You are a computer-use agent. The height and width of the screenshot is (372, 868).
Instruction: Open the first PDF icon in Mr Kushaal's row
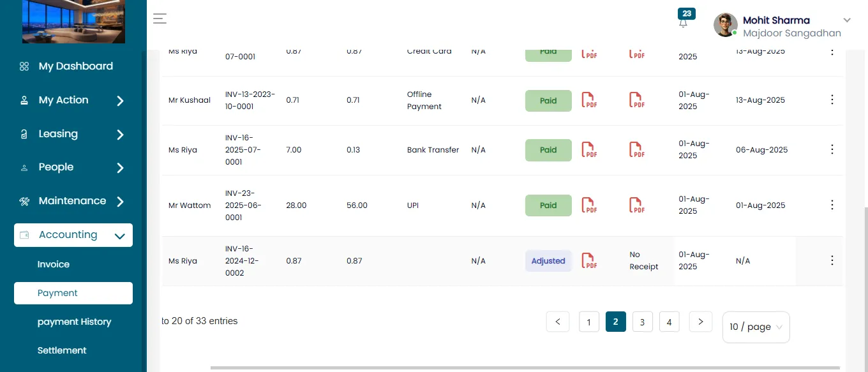[589, 100]
